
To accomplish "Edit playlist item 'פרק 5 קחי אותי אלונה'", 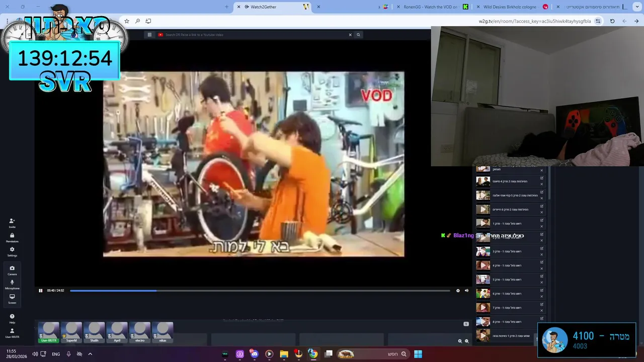I will [x=542, y=192].
